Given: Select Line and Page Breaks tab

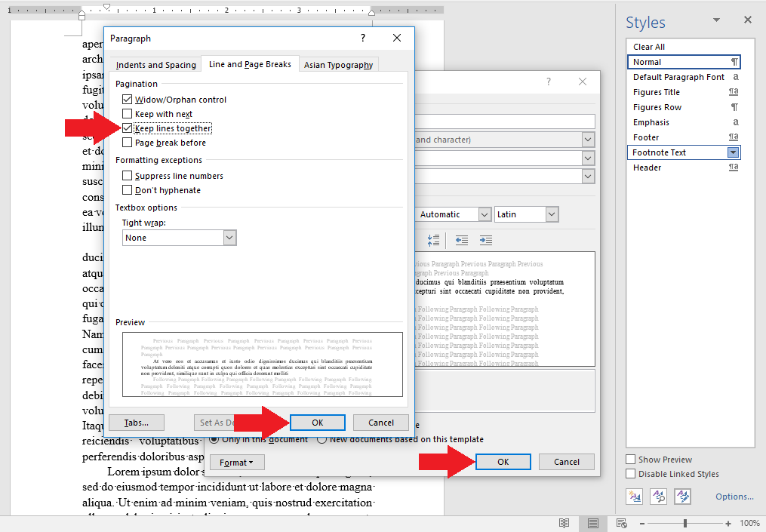Looking at the screenshot, I should click(x=250, y=64).
